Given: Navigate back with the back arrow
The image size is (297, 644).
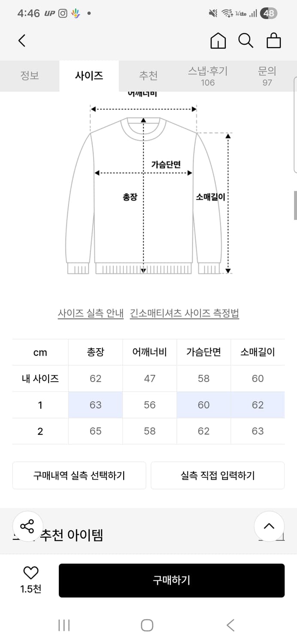Looking at the screenshot, I should coord(22,40).
